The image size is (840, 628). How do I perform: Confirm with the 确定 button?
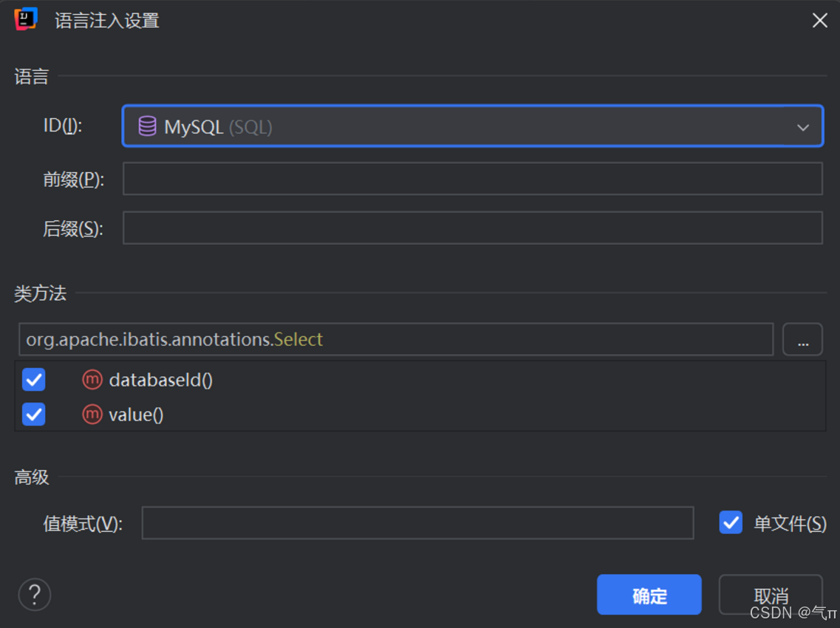(x=649, y=594)
